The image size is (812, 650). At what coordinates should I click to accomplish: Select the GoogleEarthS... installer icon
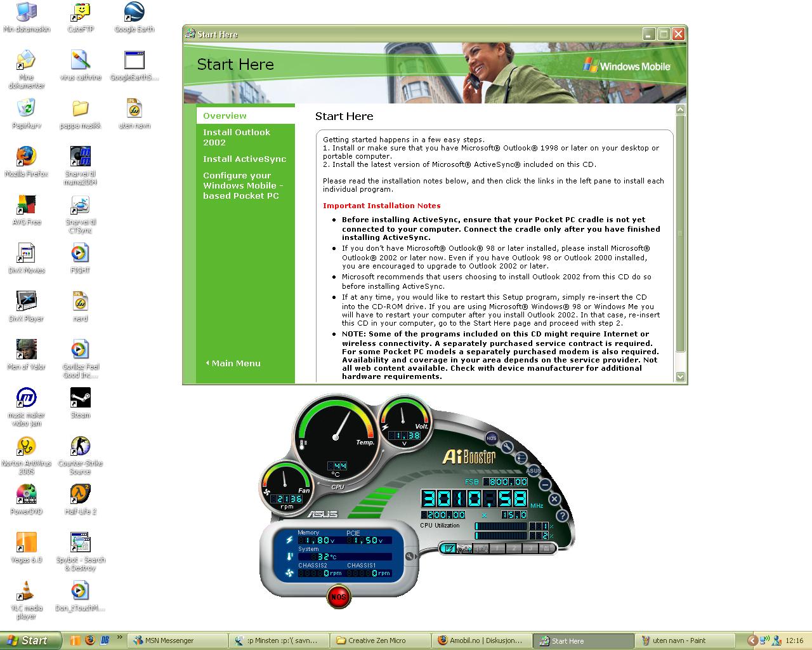(134, 65)
